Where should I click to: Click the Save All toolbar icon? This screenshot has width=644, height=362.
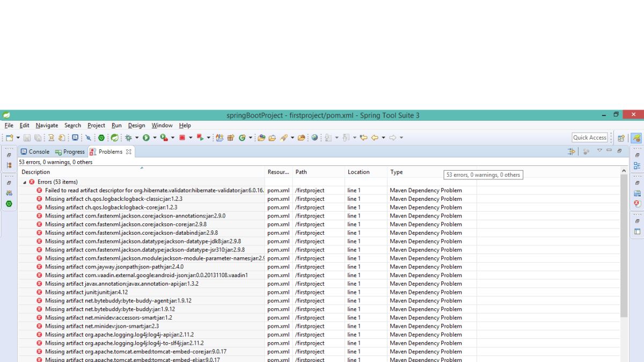coord(38,138)
